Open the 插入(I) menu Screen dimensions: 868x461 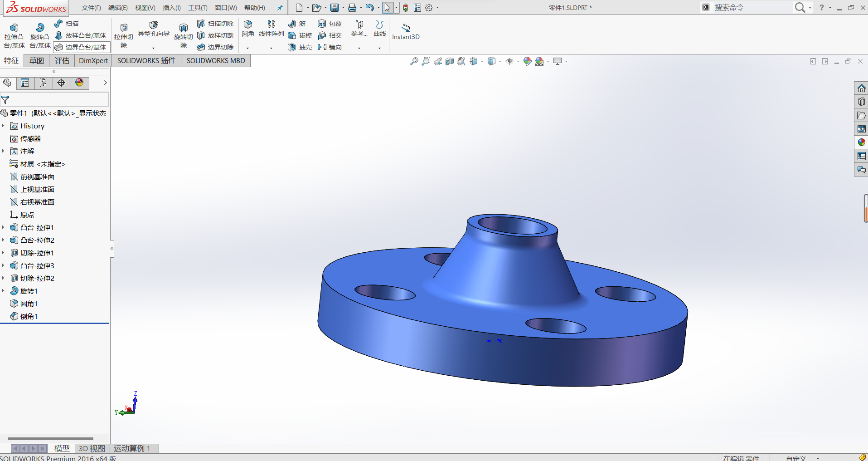click(171, 8)
